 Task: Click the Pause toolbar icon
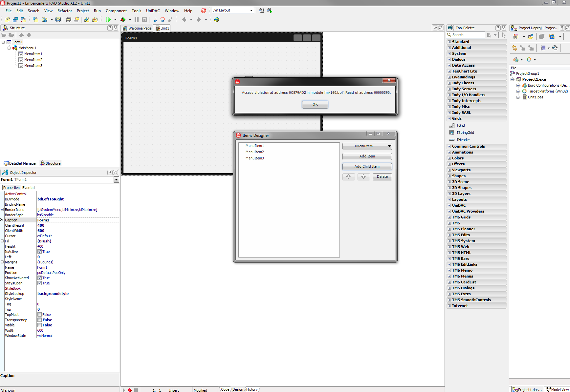[137, 20]
